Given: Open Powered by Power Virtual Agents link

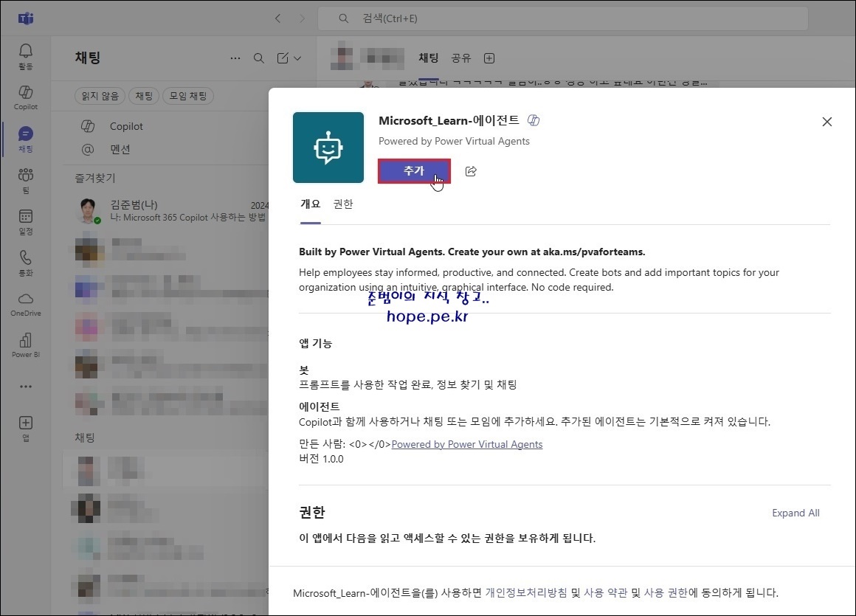Looking at the screenshot, I should (x=467, y=444).
